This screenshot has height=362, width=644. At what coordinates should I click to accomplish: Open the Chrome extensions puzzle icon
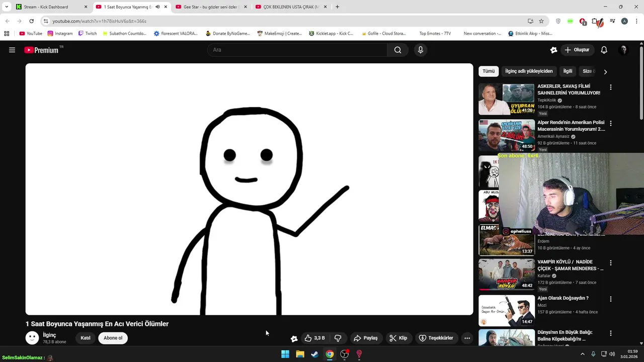596,21
